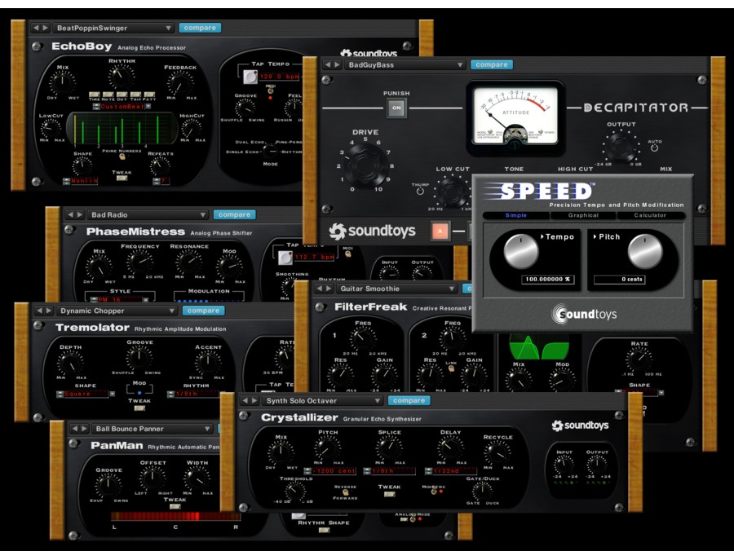The height and width of the screenshot is (560, 734).
Task: Open the Bad Radio preset dropdown on PhaseMistress
Action: click(x=145, y=214)
